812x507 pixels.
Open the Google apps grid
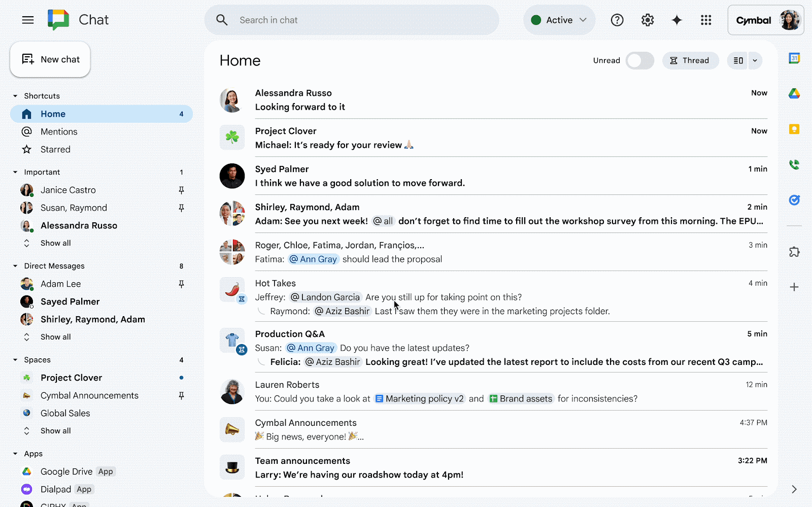click(706, 20)
